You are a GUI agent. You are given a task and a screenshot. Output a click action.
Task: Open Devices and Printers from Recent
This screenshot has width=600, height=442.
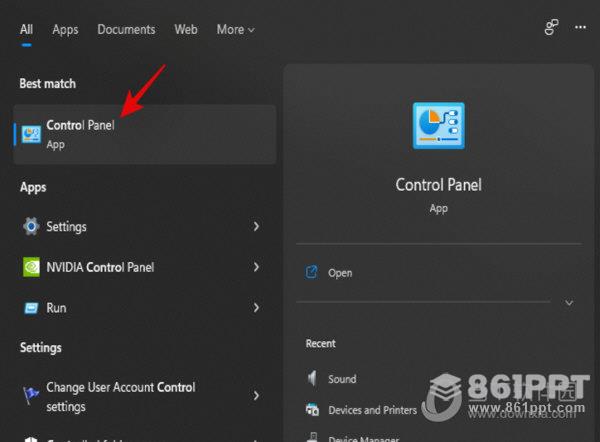coord(372,410)
